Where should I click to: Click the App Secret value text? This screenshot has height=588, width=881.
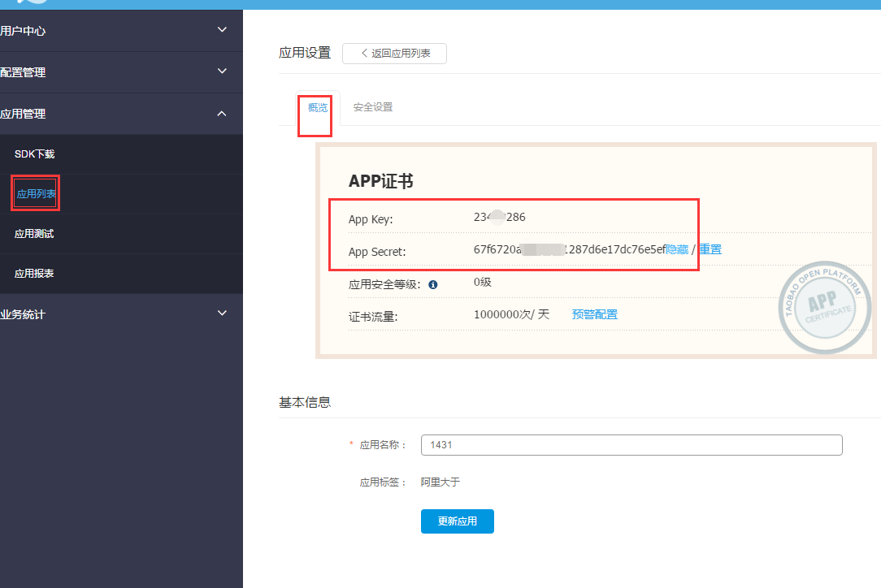tap(569, 249)
